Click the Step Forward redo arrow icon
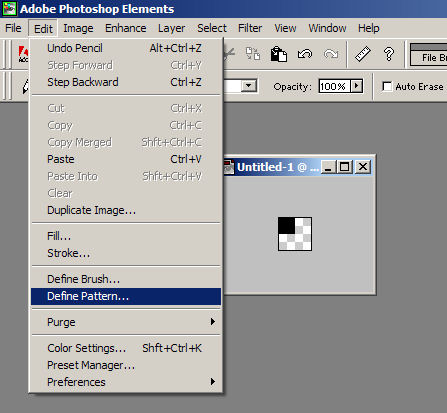This screenshot has width=447, height=413. tap(331, 54)
